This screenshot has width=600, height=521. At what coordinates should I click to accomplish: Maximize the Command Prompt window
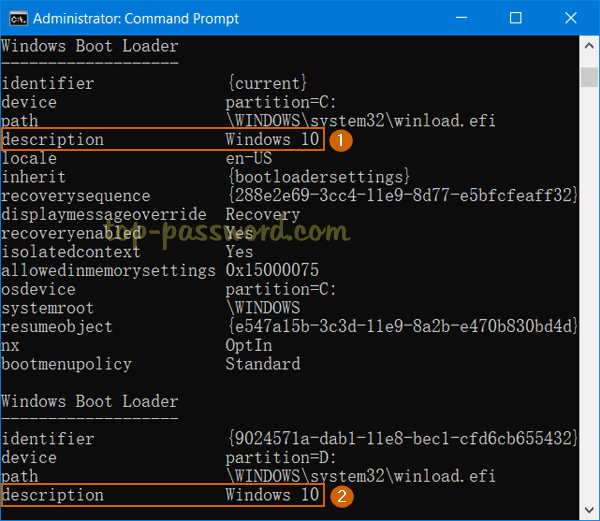(515, 17)
